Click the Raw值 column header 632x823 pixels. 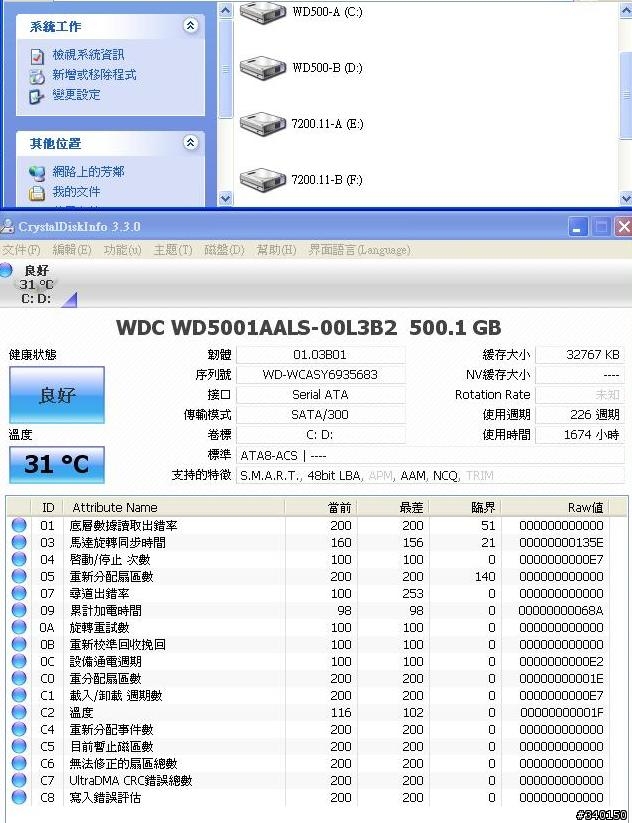(555, 508)
